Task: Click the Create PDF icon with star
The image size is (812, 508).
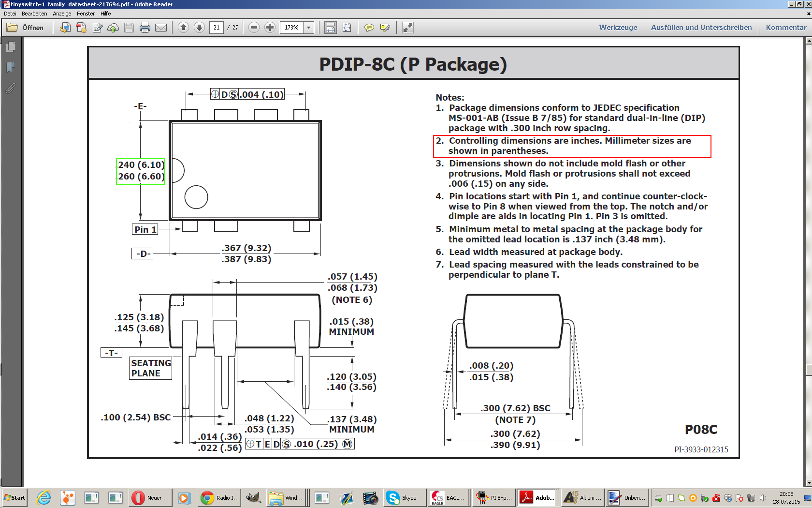Action: [81, 28]
